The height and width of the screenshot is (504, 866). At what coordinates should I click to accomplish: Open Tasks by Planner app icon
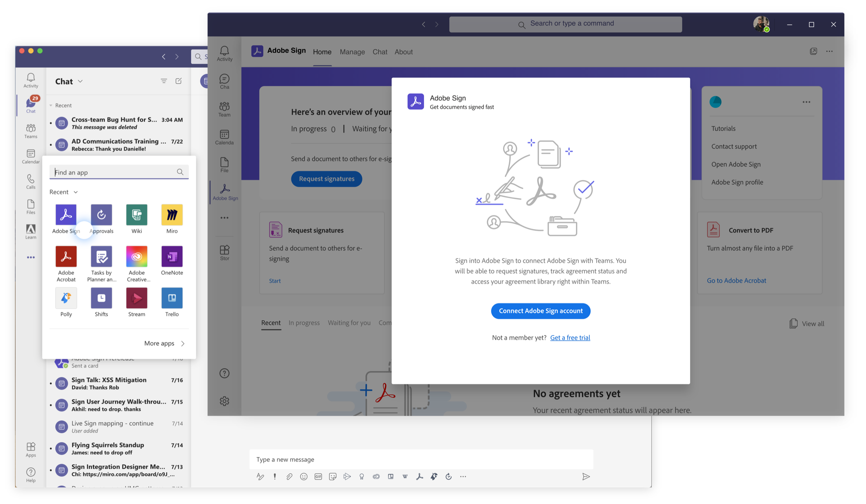tap(101, 257)
